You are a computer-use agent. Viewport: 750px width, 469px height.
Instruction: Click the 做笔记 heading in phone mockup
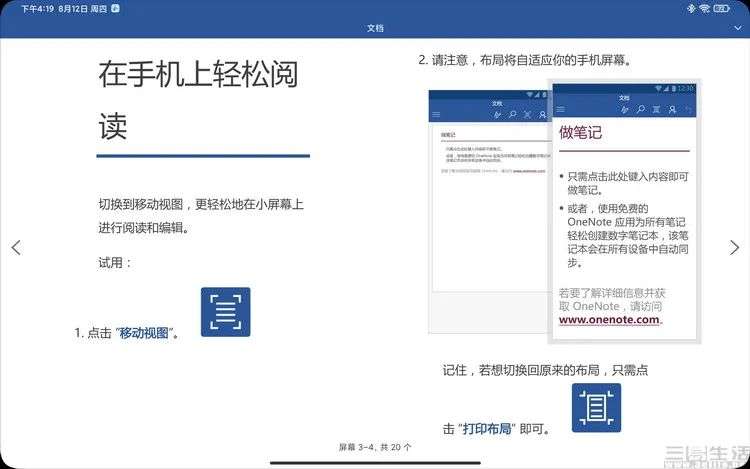tap(580, 132)
